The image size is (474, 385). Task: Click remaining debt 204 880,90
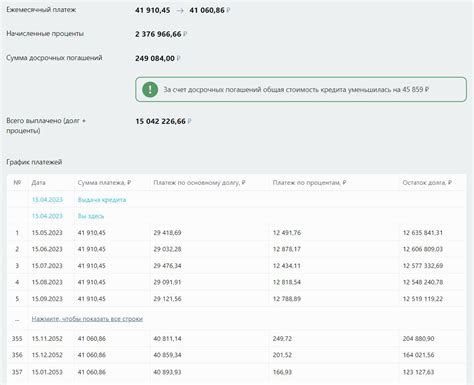(x=418, y=339)
